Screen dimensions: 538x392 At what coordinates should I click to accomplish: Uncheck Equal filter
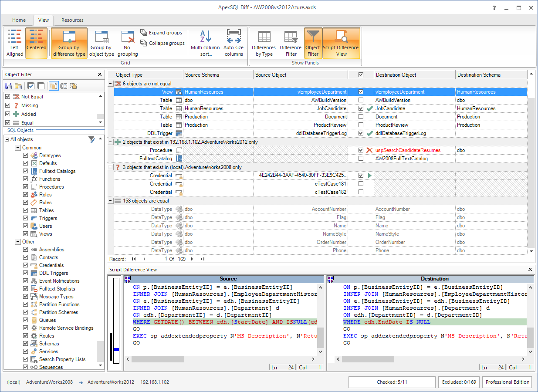[x=7, y=123]
